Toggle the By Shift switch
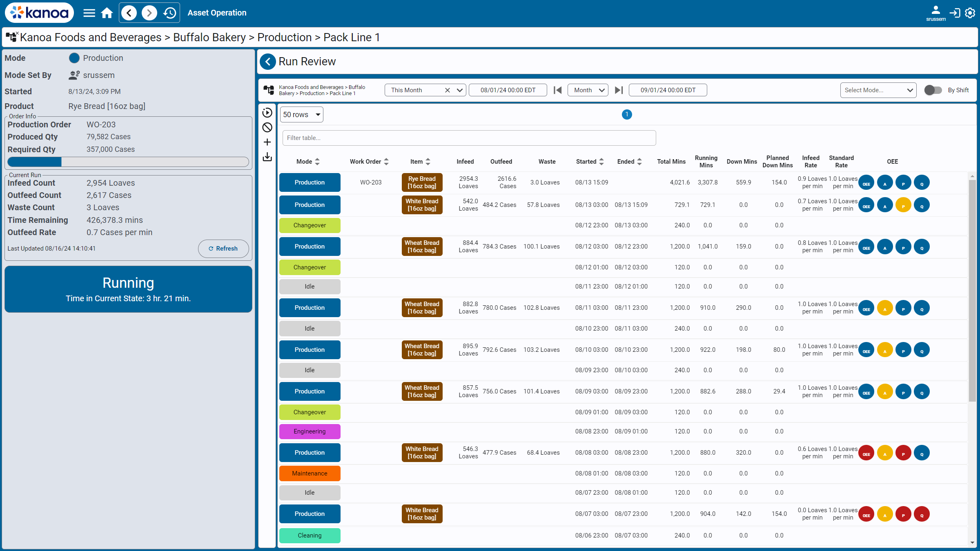The width and height of the screenshot is (980, 551). click(933, 90)
